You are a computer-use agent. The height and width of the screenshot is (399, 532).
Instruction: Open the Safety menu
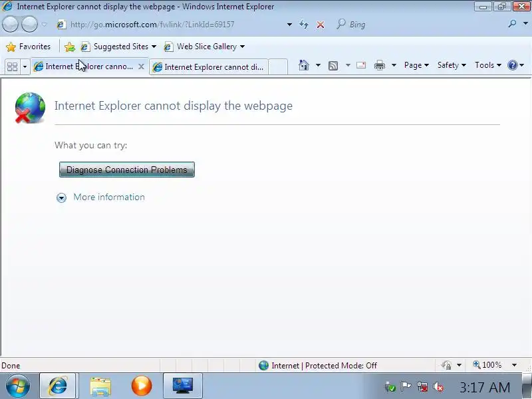[452, 65]
